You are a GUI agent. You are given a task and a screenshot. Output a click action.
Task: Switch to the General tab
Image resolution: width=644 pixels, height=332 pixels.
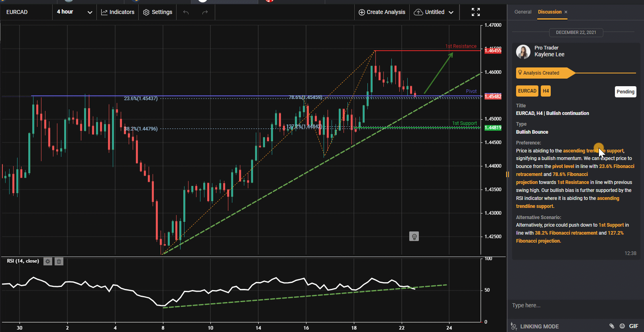[523, 12]
